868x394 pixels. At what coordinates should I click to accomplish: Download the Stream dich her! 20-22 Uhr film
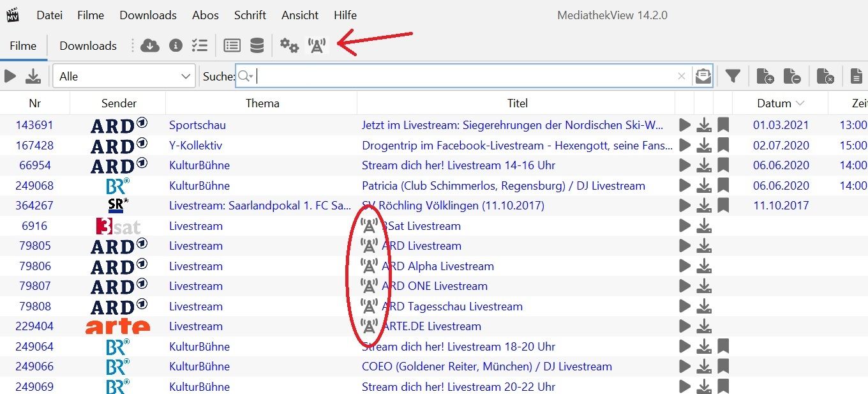tap(704, 386)
